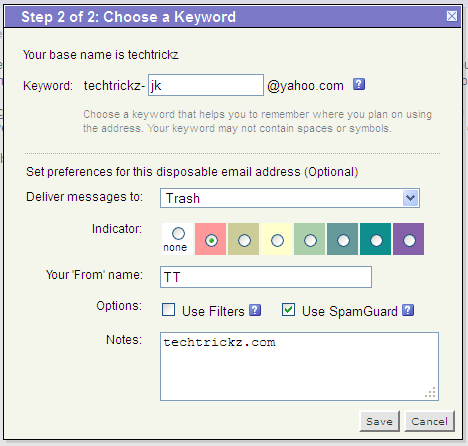Image resolution: width=468 pixels, height=446 pixels.
Task: Click the Cancel button
Action: (x=429, y=421)
